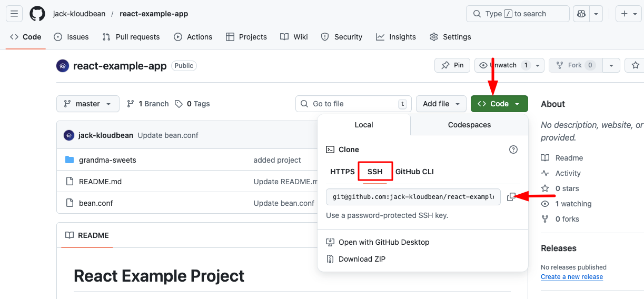Viewport: 644px width, 299px height.
Task: Open bean.conf row's Update bean.conf commit
Action: (284, 203)
